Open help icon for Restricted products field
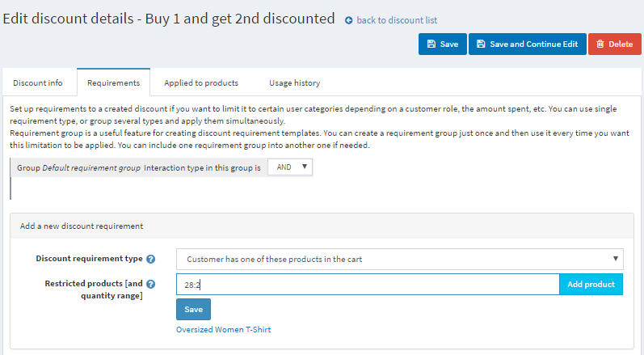 151,285
